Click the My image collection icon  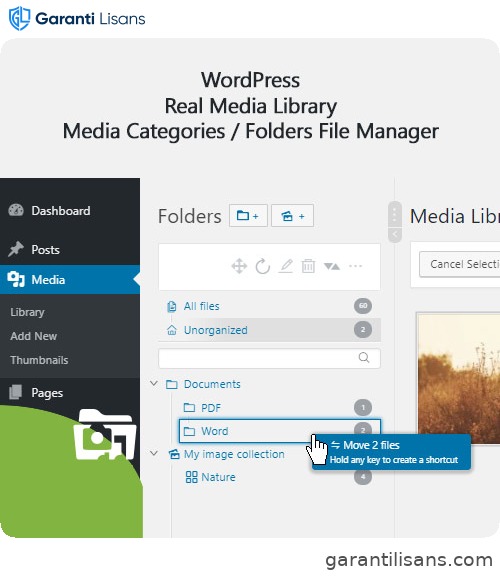(174, 454)
